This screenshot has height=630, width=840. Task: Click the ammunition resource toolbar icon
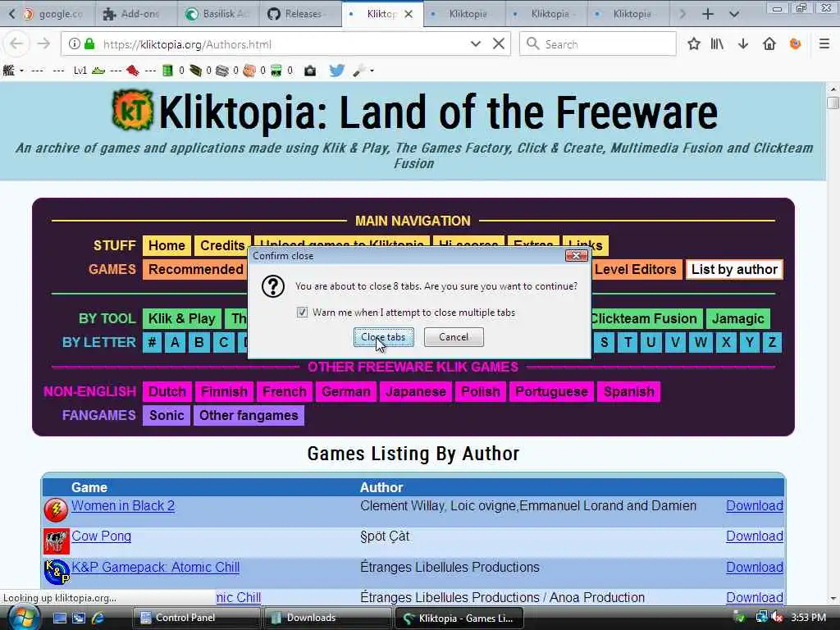195,71
